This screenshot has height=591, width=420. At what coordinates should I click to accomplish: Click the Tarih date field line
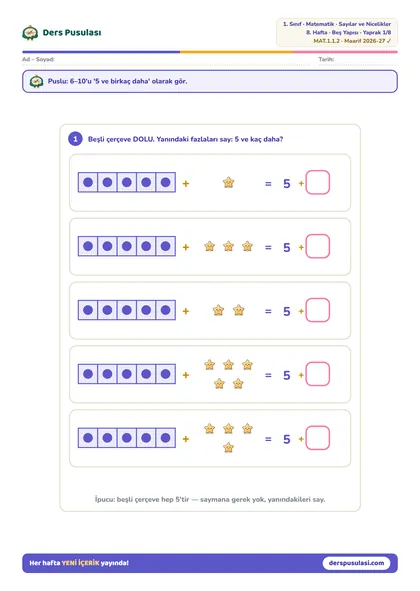357,60
